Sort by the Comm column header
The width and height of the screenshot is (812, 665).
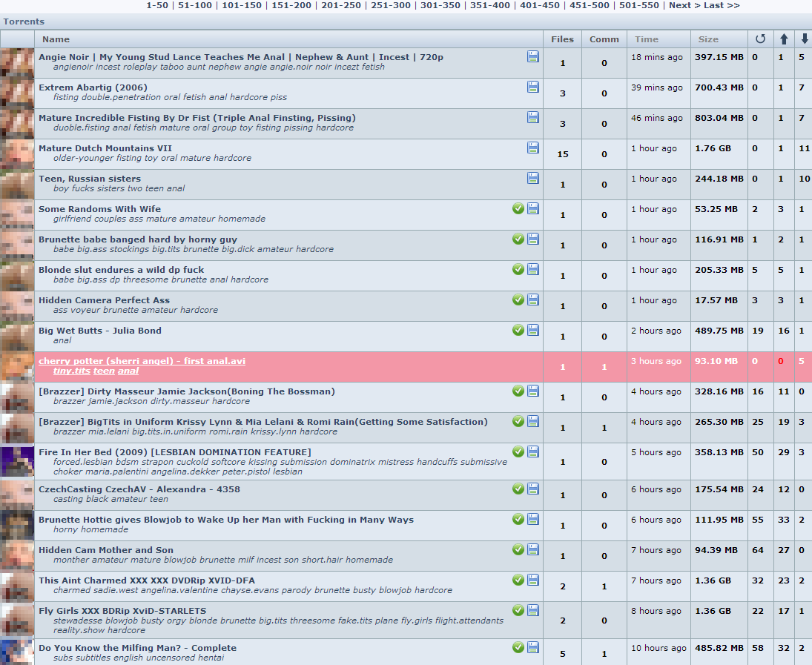(604, 39)
